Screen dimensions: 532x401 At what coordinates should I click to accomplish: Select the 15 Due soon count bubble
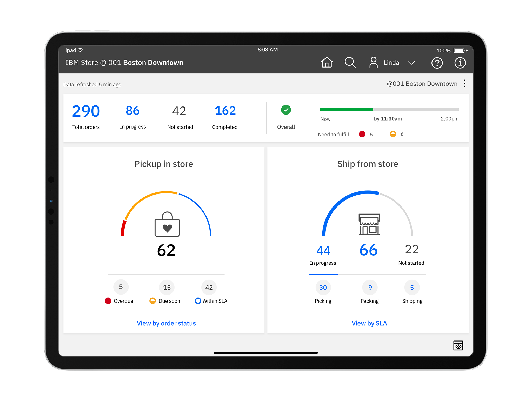click(x=167, y=288)
